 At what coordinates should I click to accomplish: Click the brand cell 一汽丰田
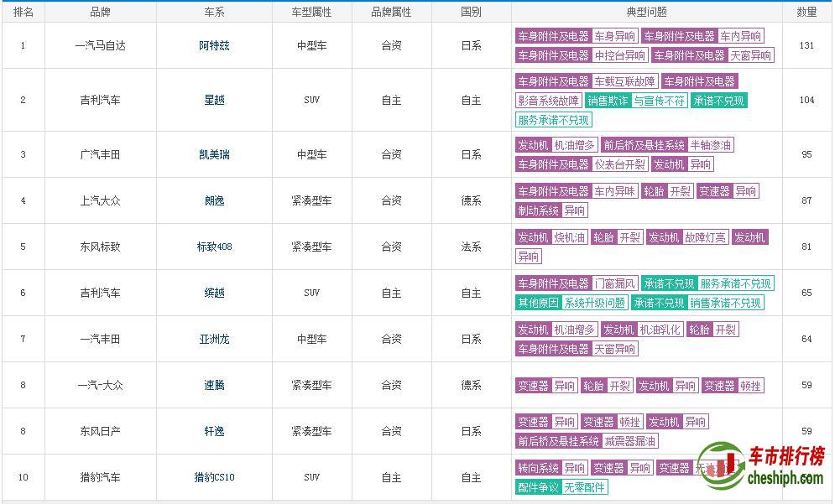coord(100,339)
